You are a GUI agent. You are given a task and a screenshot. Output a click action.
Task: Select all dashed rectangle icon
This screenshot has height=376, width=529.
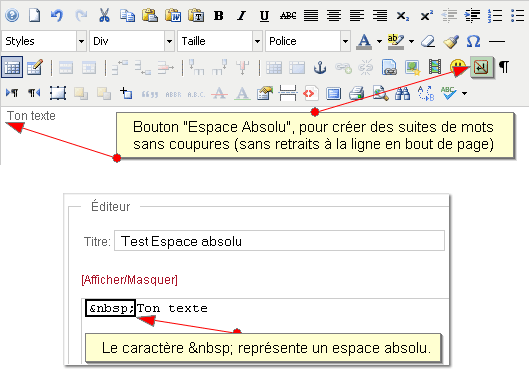click(x=58, y=93)
